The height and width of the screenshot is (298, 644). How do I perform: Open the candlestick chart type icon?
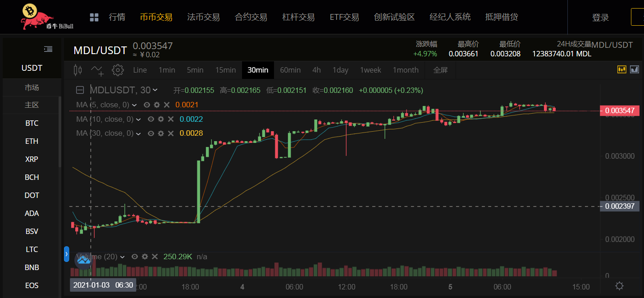78,70
